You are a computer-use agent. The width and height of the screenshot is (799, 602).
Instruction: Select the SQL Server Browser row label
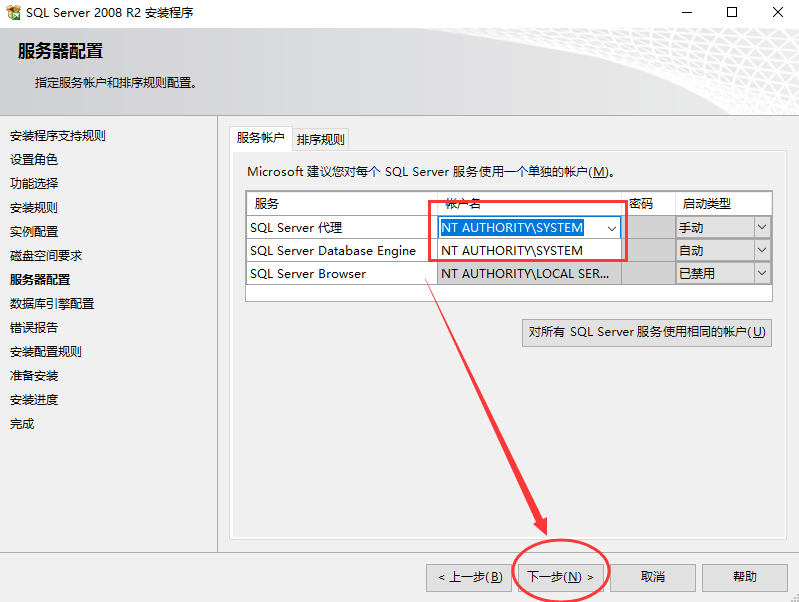(308, 274)
